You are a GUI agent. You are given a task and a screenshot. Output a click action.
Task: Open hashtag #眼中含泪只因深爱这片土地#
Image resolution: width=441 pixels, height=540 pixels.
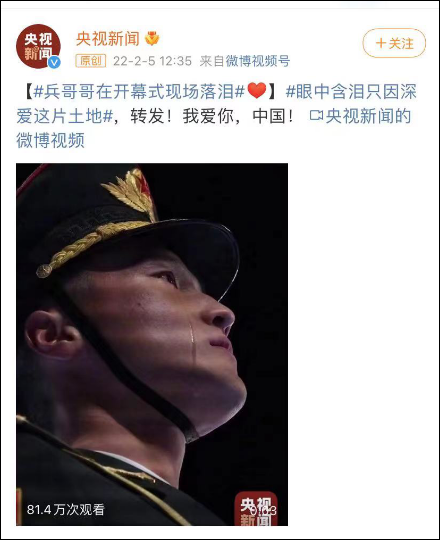coord(217,103)
